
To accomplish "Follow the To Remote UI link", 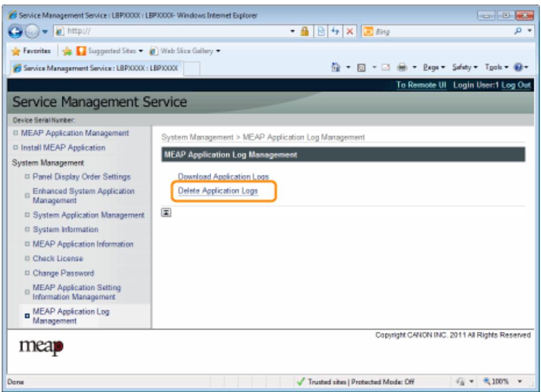I will tap(421, 85).
